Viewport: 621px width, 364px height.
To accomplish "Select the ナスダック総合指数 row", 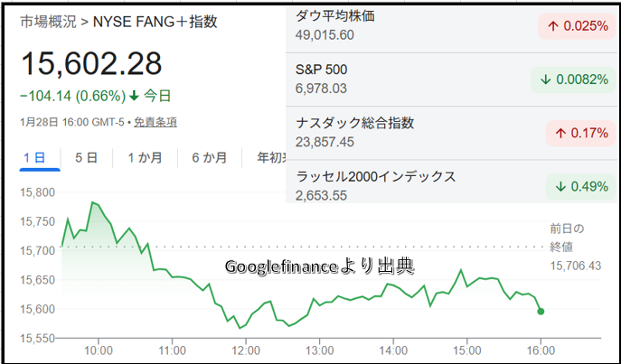I will click(x=362, y=132).
